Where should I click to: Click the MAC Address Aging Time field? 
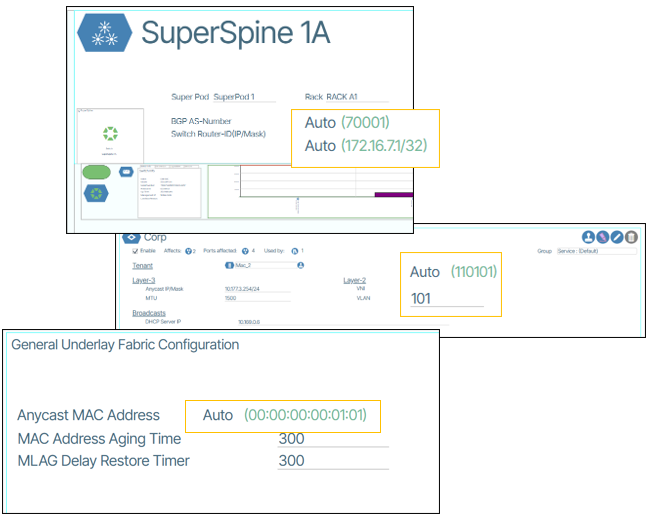332,439
